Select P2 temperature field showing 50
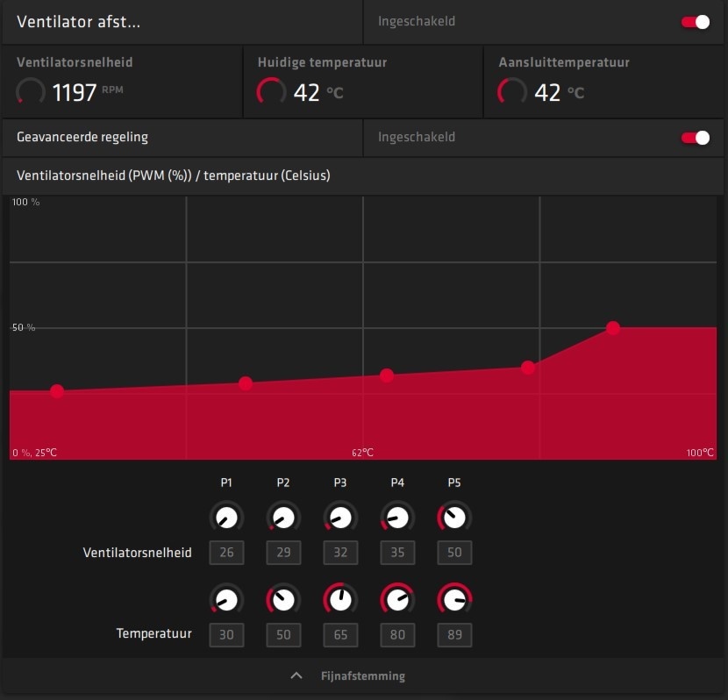The height and width of the screenshot is (700, 728). pyautogui.click(x=283, y=635)
